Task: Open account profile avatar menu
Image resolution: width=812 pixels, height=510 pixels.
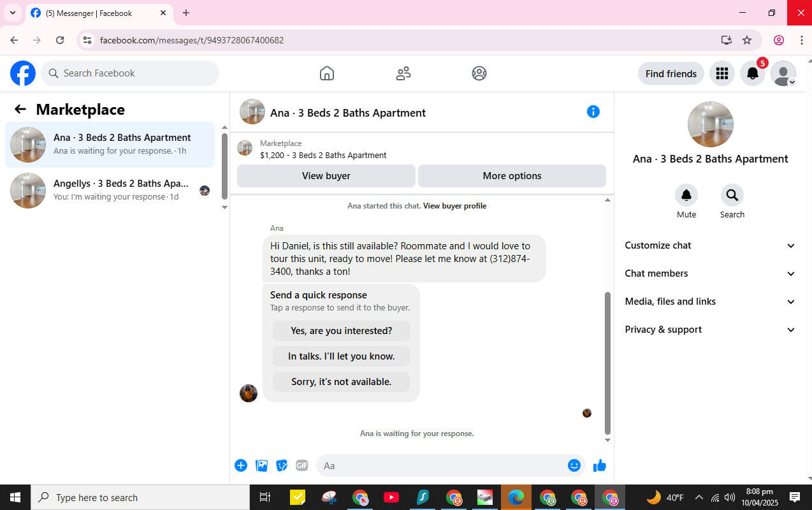Action: point(783,73)
